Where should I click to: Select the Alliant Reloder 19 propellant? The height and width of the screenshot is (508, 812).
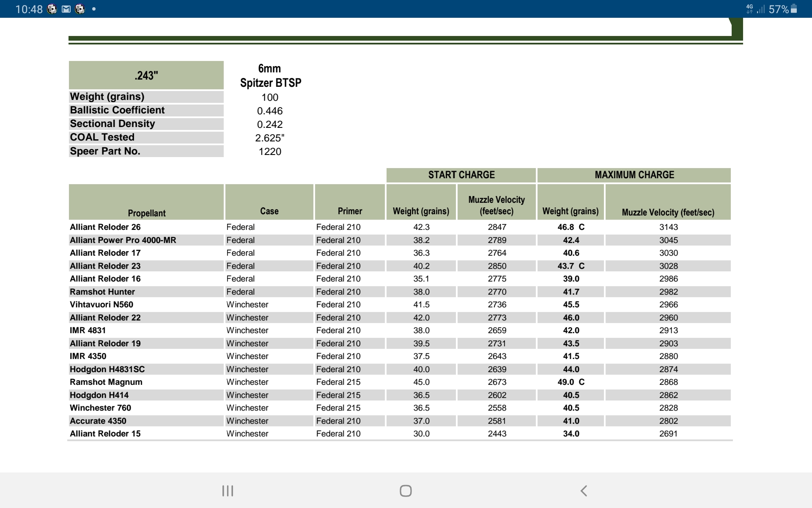point(105,343)
